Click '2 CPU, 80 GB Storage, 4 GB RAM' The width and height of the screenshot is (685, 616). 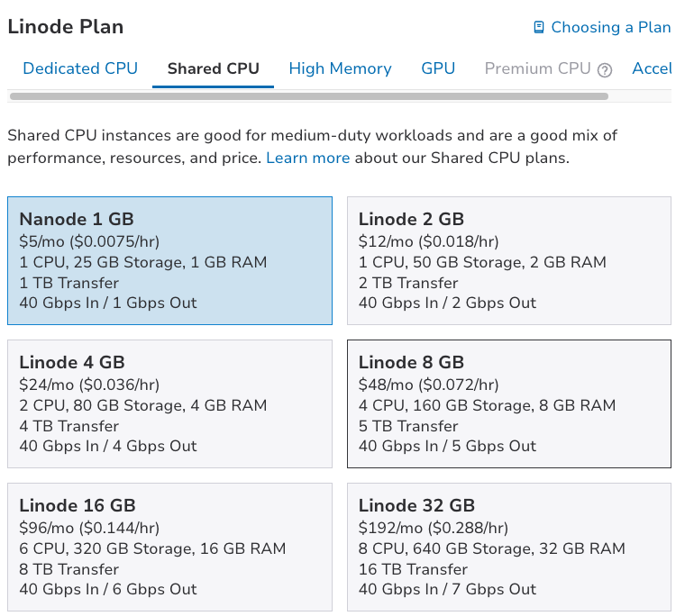pos(143,405)
